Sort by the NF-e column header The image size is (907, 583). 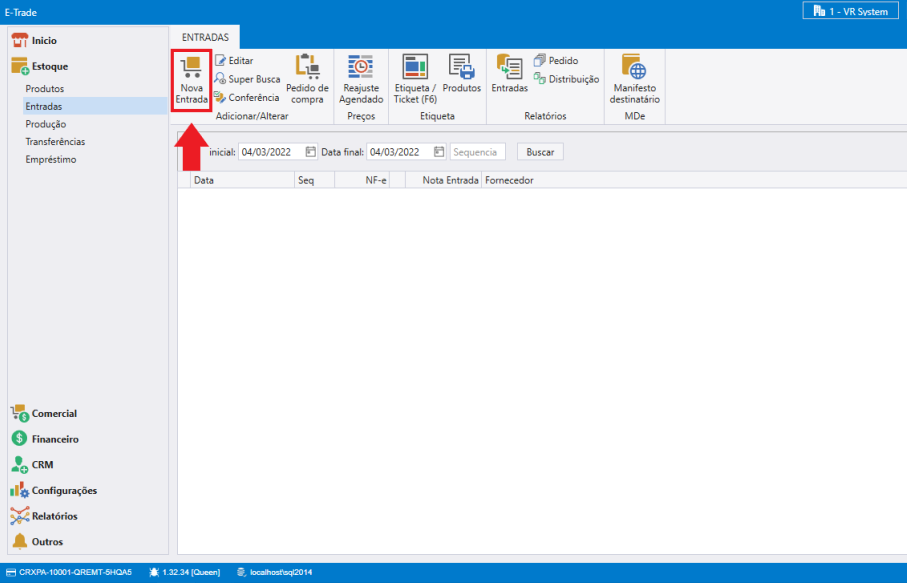point(362,180)
